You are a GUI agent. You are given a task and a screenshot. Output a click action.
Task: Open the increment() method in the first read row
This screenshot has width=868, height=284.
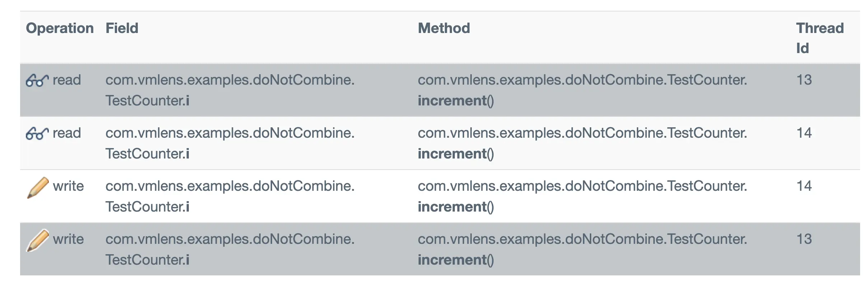[x=456, y=101]
